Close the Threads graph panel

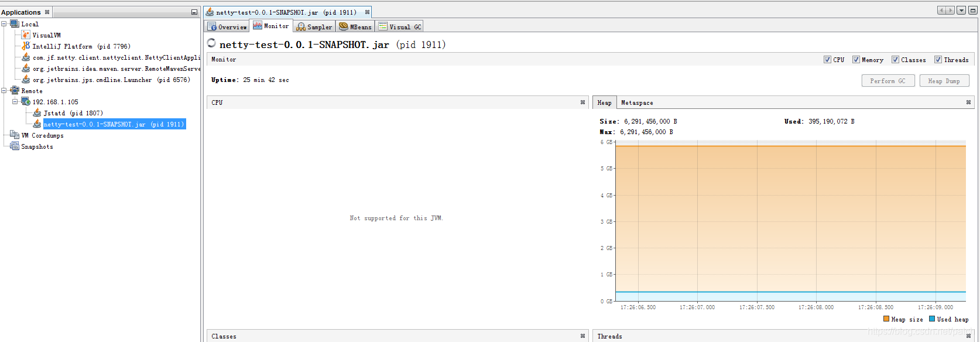968,336
